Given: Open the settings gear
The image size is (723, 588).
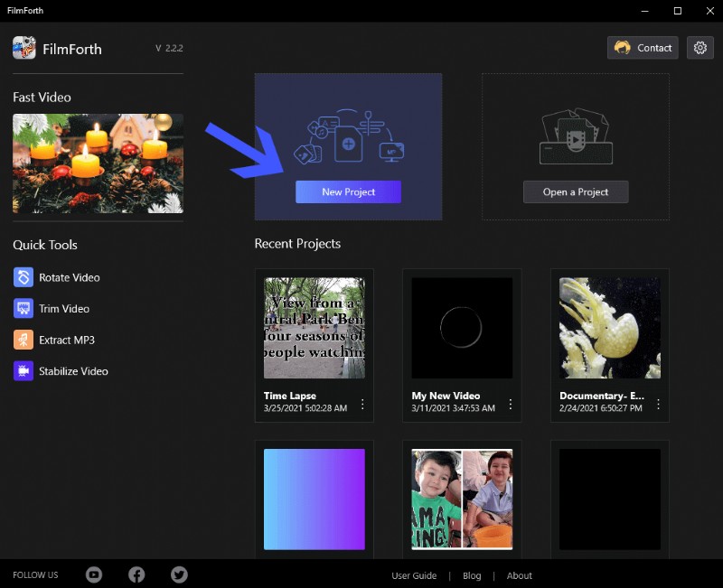Looking at the screenshot, I should pyautogui.click(x=700, y=47).
